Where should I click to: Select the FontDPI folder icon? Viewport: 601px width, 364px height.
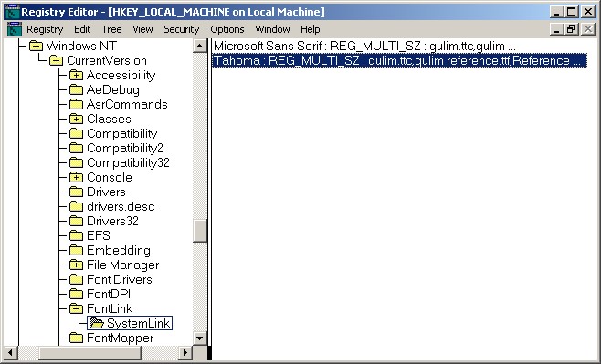(76, 294)
